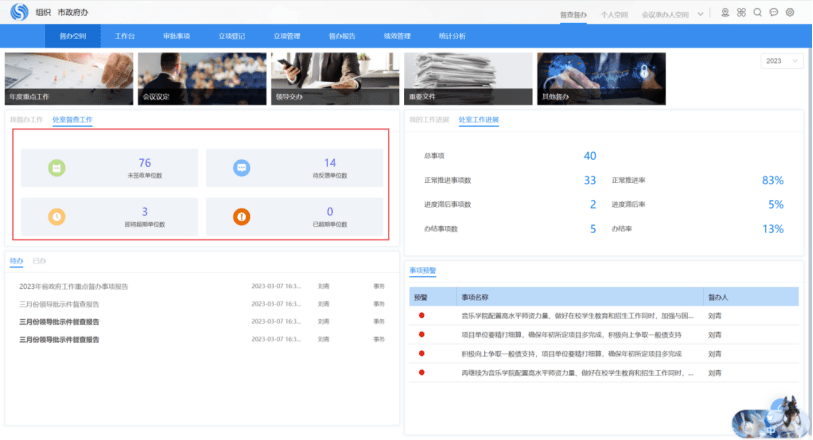Click the 正常推进率 value 83%
This screenshot has height=440, width=813.
pos(773,180)
